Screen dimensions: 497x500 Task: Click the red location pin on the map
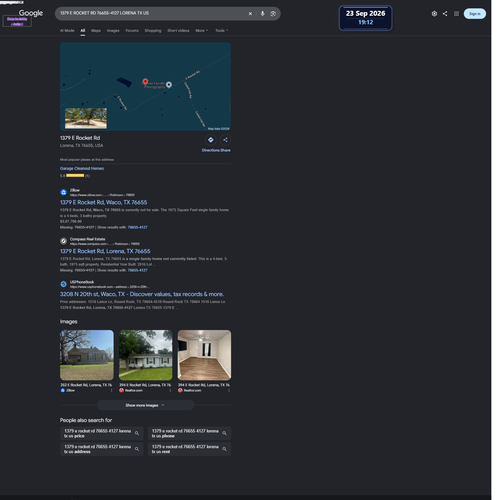pos(145,82)
